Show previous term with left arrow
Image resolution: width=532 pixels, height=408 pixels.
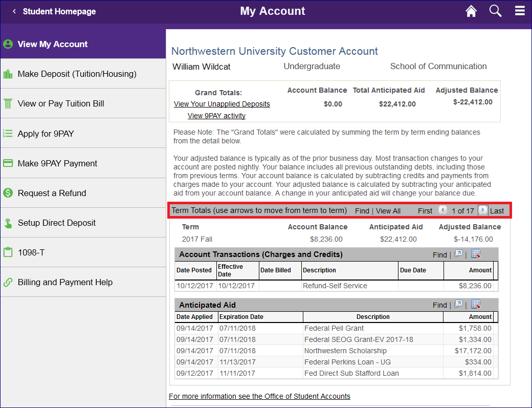tap(442, 210)
